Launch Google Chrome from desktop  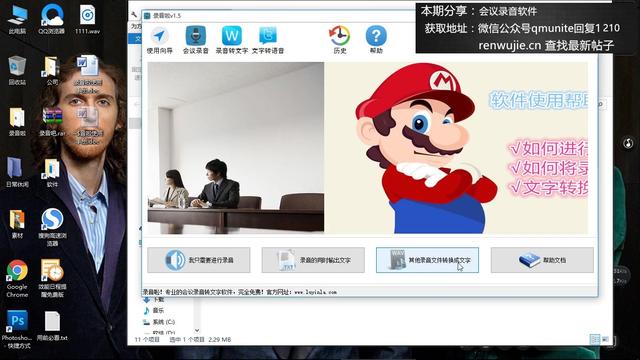click(x=17, y=278)
